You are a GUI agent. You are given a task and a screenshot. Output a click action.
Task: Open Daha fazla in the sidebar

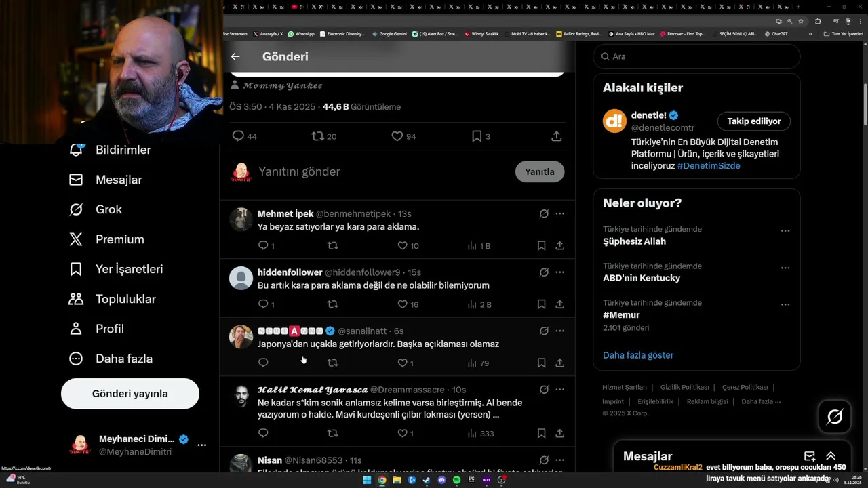click(111, 359)
